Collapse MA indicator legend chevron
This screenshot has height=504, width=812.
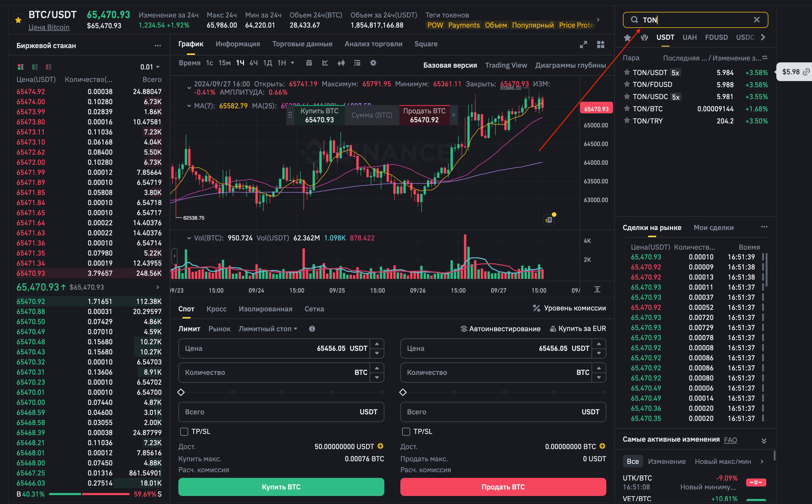click(x=189, y=106)
